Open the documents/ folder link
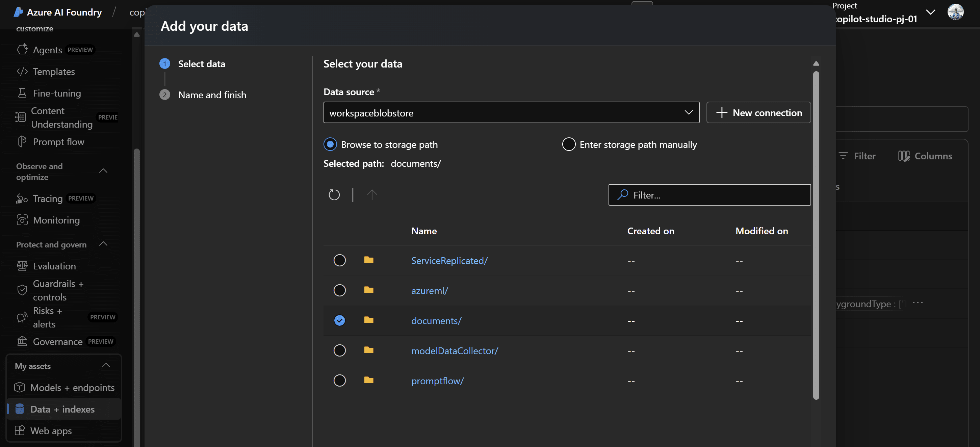 436,320
